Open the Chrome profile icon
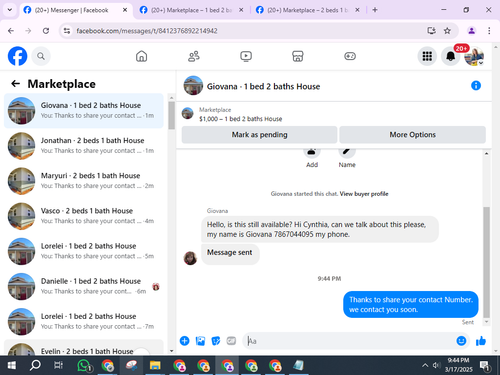500x375 pixels. pyautogui.click(x=471, y=31)
